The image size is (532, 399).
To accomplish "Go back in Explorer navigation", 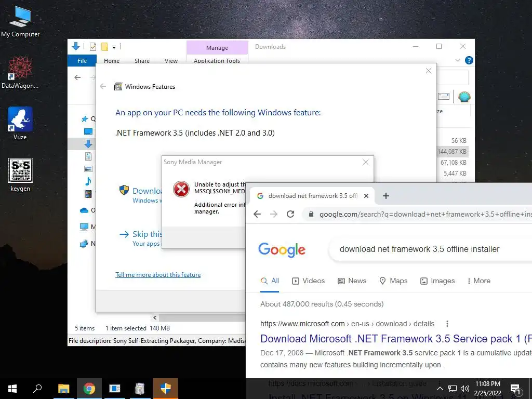I will pyautogui.click(x=77, y=77).
